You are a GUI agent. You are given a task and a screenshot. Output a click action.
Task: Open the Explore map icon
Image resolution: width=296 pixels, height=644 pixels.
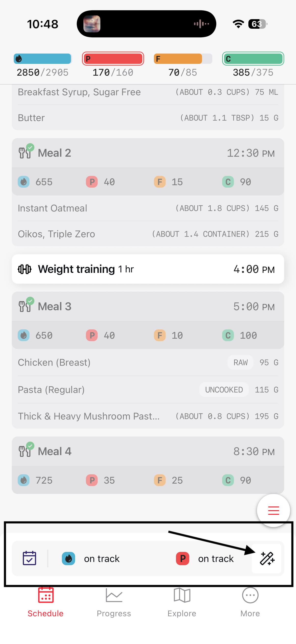tap(182, 596)
